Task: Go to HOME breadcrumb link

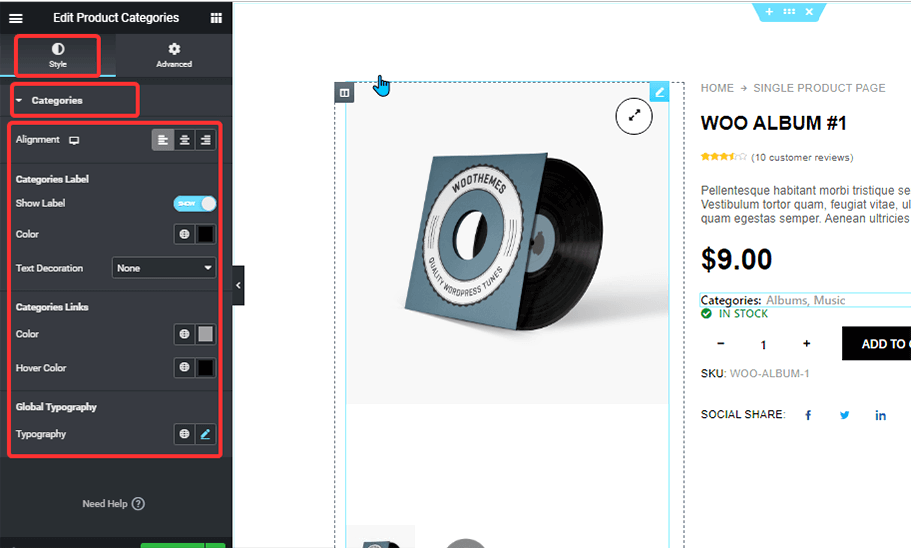Action: point(717,88)
